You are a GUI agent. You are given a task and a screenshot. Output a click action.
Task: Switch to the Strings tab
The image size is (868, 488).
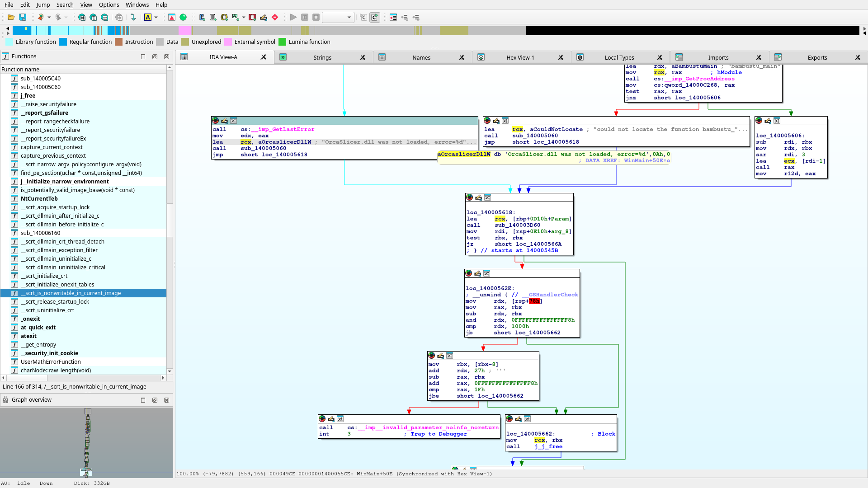pyautogui.click(x=322, y=57)
